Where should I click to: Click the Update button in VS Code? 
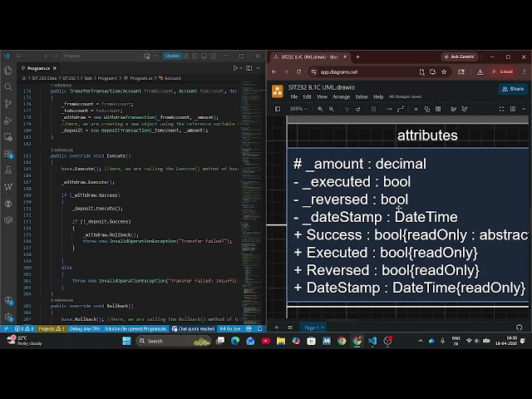pyautogui.click(x=172, y=56)
